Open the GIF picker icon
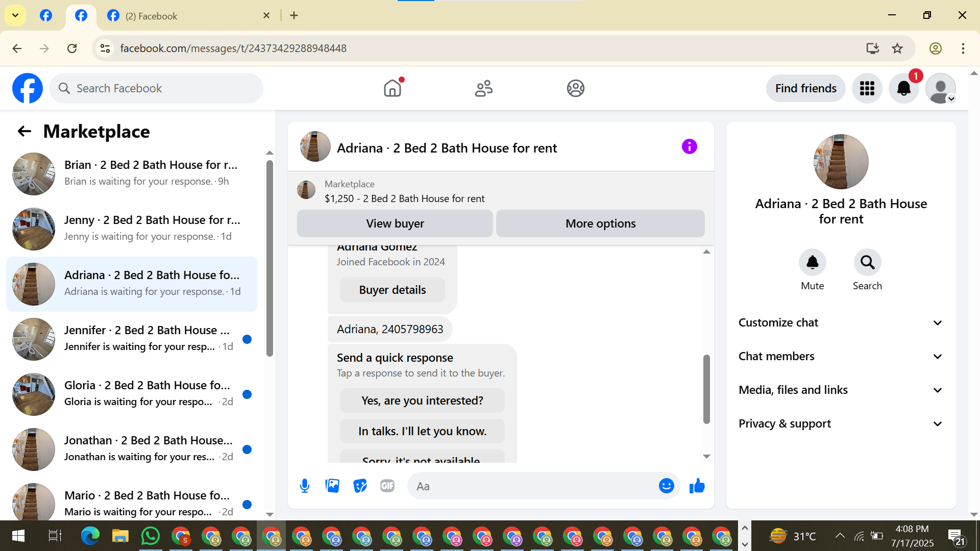The height and width of the screenshot is (551, 980). click(387, 486)
